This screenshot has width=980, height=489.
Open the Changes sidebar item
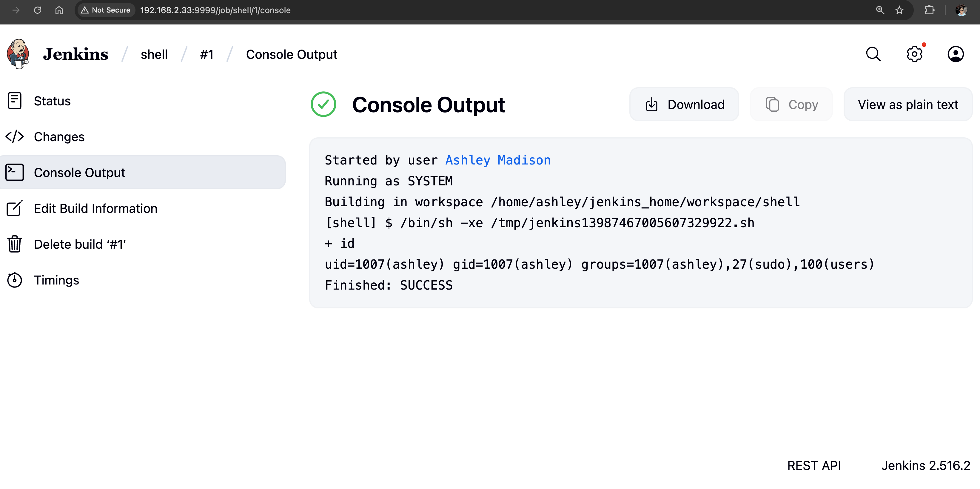click(59, 137)
